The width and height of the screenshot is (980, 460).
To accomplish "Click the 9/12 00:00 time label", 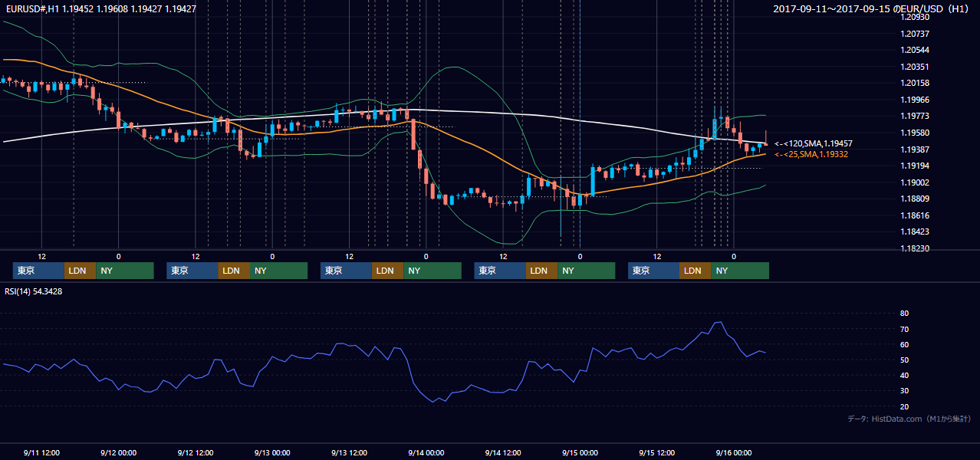I will point(118,452).
